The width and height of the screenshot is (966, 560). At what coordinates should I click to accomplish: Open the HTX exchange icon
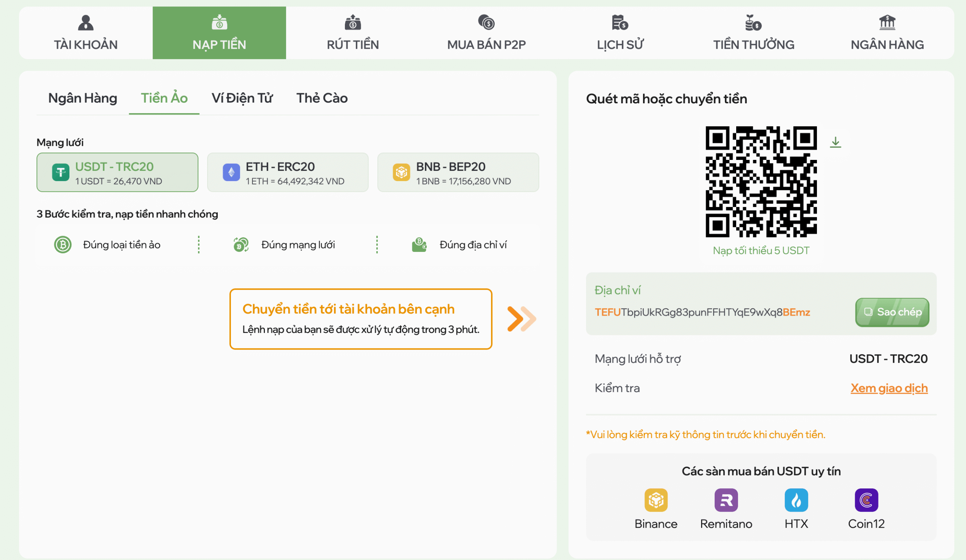tap(796, 500)
